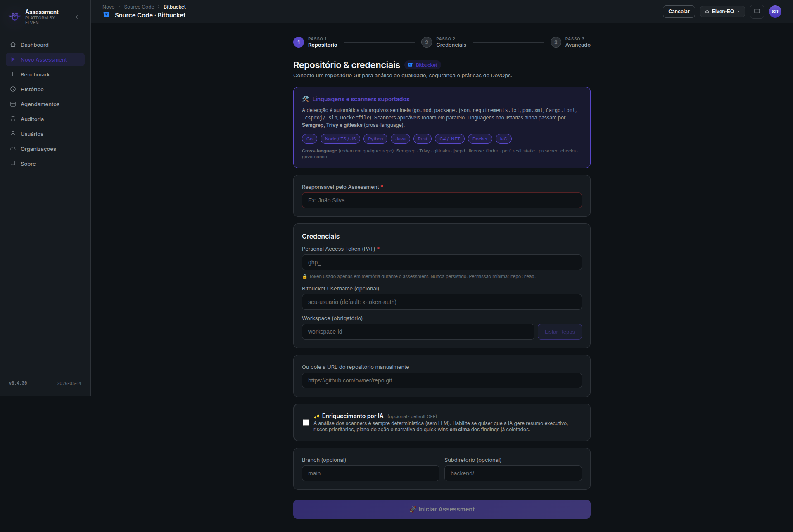Click the Assessment platform logo icon
The width and height of the screenshot is (793, 532).
click(15, 17)
